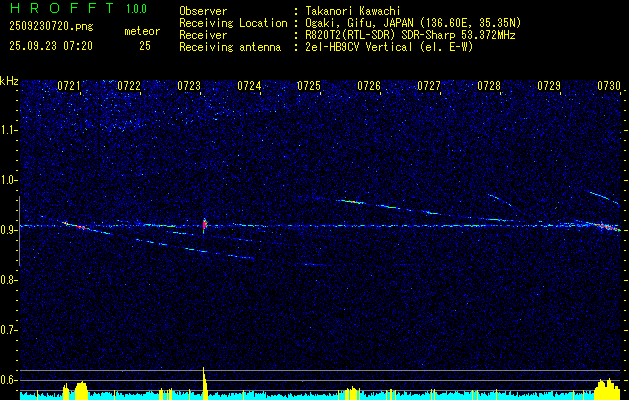Image resolution: width=629 pixels, height=400 pixels.
Task: Click the kHz axis unit label
Action: click(9, 81)
